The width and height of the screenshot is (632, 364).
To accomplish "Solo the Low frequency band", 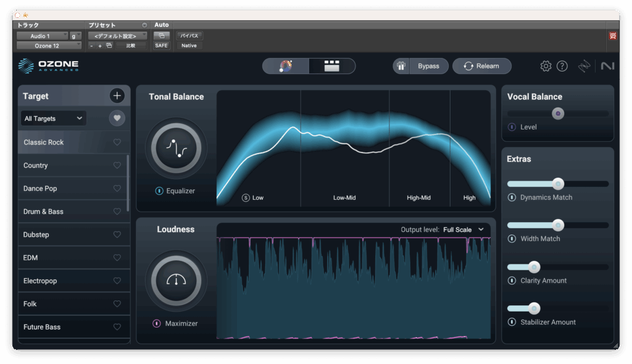I will pos(246,198).
